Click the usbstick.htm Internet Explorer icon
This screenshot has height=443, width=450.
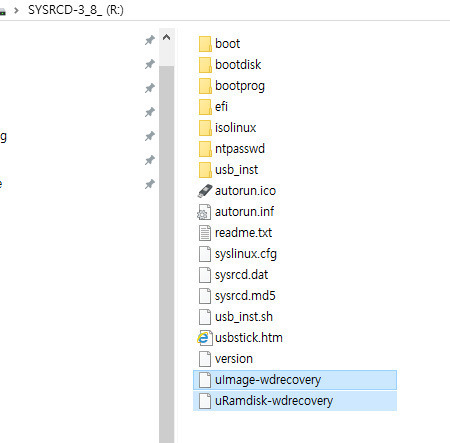[x=204, y=338]
